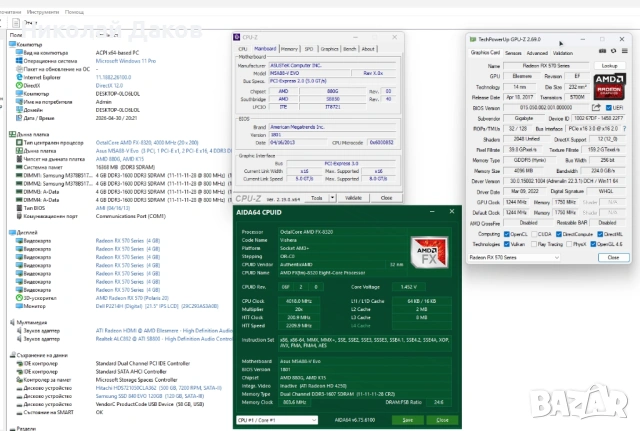Switch to the CPU tab in CPU-Z
The height and width of the screenshot is (431, 640).
[243, 49]
